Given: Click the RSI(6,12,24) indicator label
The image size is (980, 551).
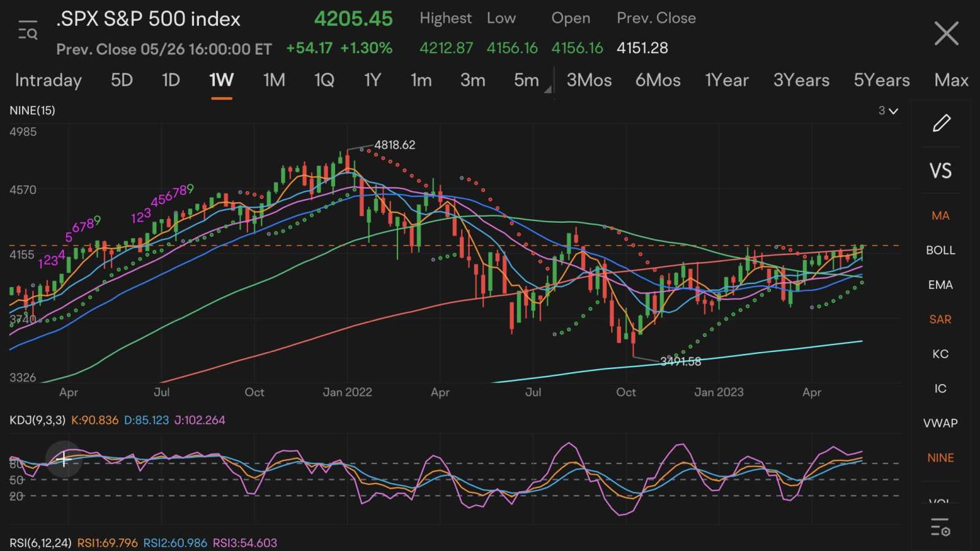Looking at the screenshot, I should point(40,543).
